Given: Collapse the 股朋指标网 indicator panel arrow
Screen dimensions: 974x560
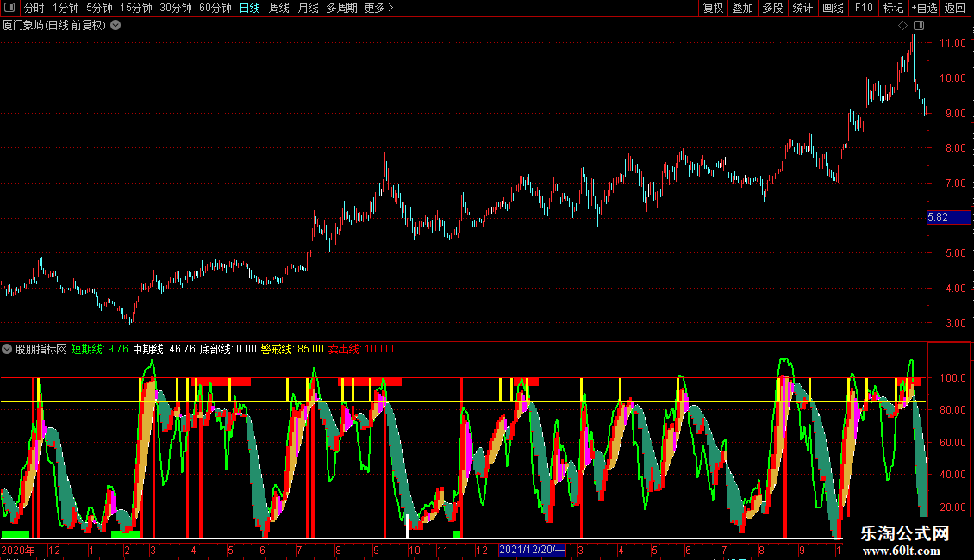Looking at the screenshot, I should (7, 349).
